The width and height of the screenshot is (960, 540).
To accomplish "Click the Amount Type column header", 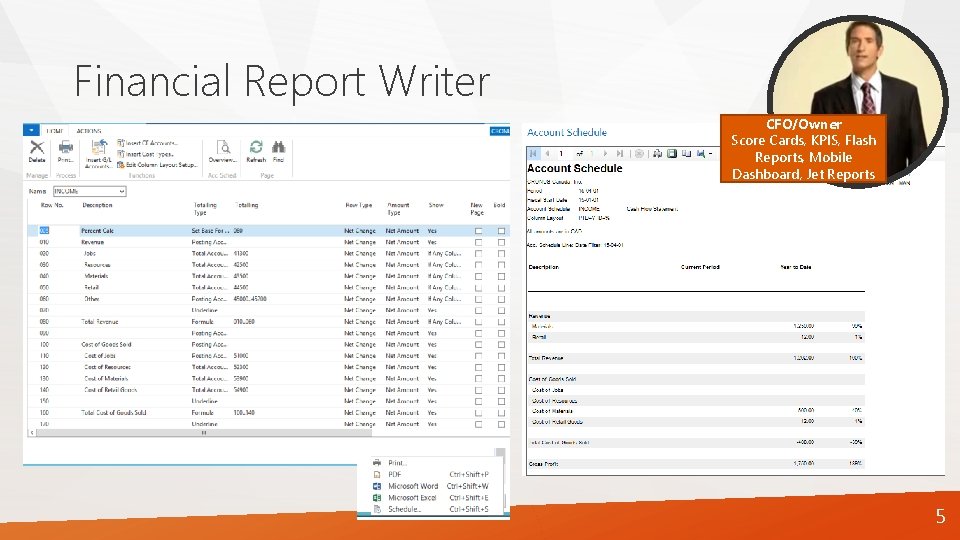I will [398, 209].
